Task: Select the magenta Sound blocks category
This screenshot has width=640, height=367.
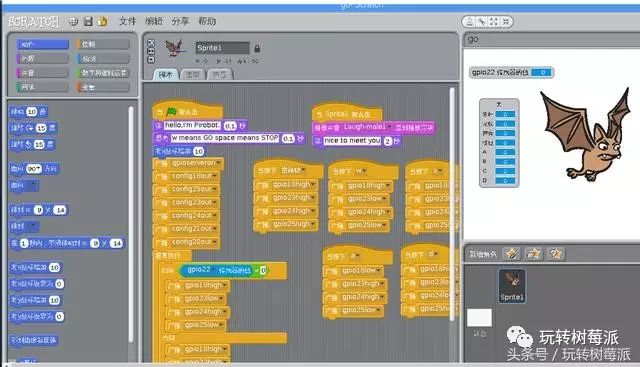Action: pos(42,73)
